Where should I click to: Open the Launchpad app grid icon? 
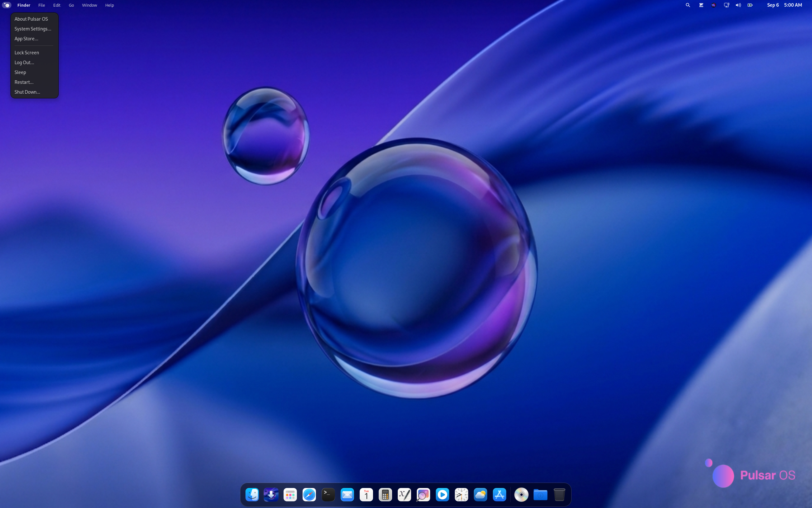click(290, 495)
